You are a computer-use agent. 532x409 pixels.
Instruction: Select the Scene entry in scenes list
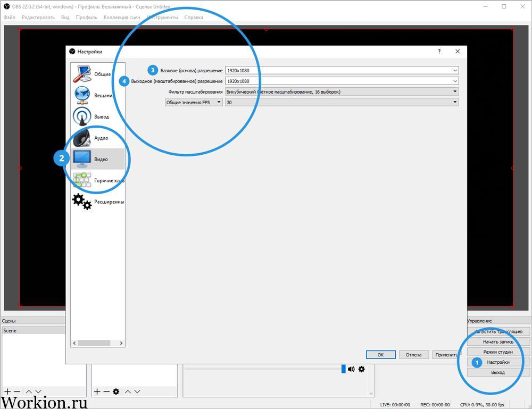(34, 331)
